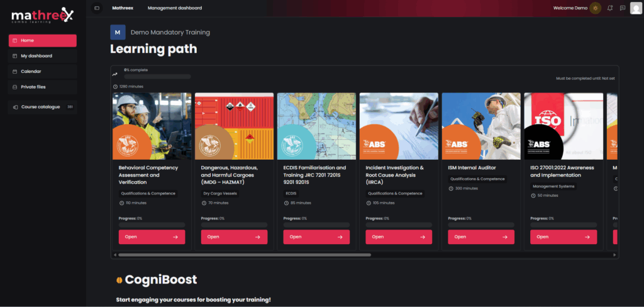Open the Mathreex top tab
The height and width of the screenshot is (307, 644).
pos(123,8)
